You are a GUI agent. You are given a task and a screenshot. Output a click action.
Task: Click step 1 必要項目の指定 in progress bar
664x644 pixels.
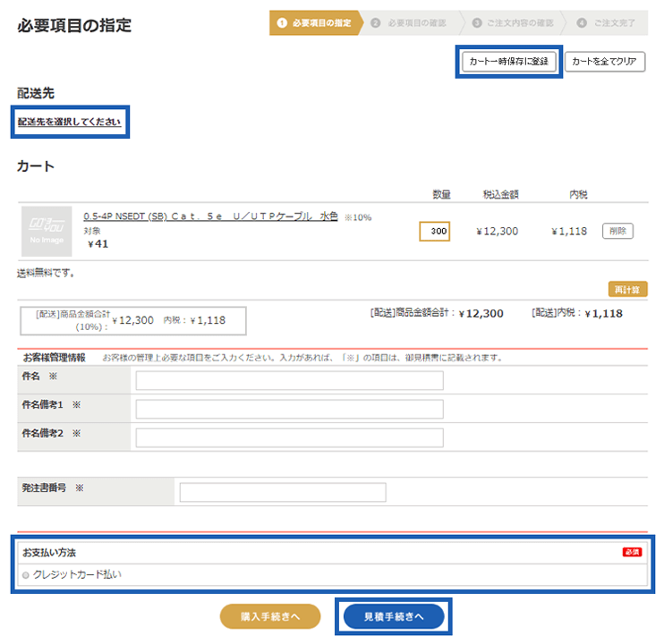(316, 23)
